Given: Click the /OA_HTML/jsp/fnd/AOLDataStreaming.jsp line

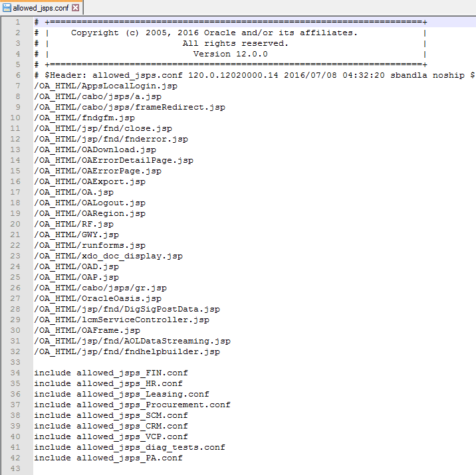Looking at the screenshot, I should 132,341.
